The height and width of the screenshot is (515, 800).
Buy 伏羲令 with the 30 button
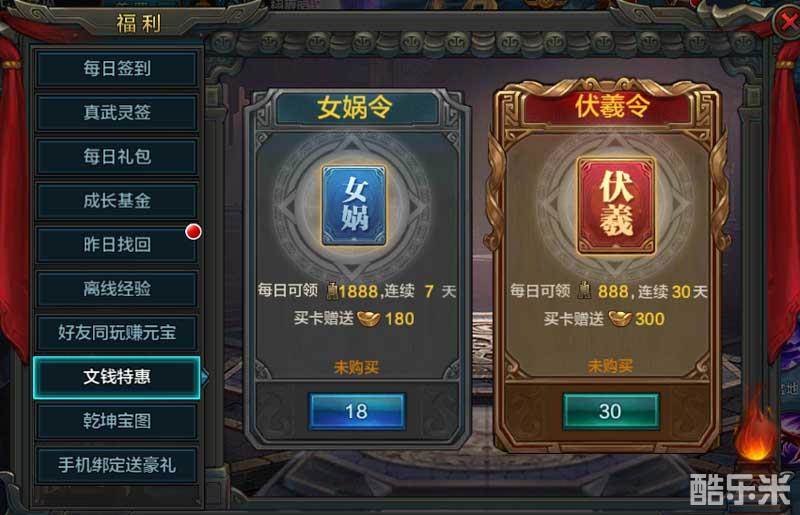click(x=611, y=411)
